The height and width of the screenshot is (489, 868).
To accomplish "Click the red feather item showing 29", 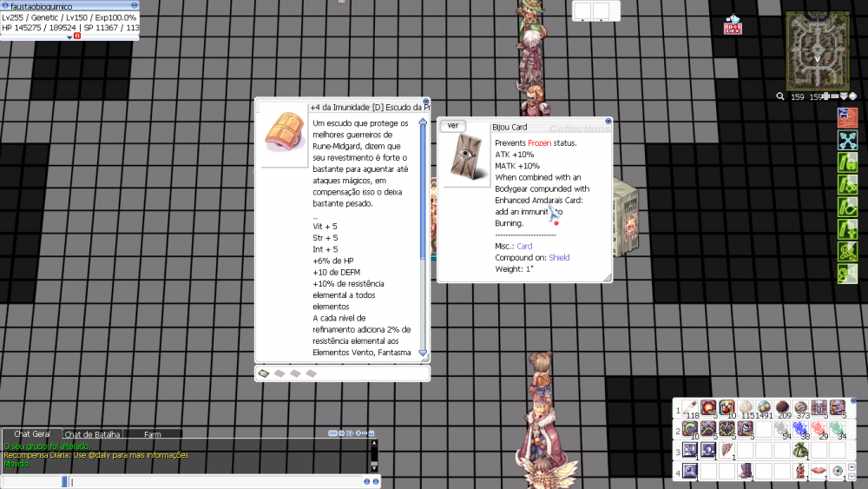I will (x=819, y=429).
